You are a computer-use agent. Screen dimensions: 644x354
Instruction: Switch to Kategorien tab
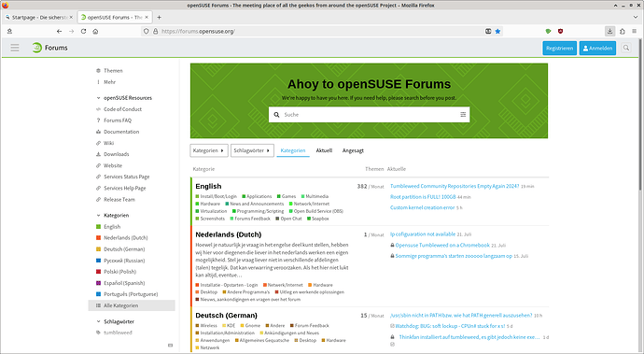(x=293, y=150)
